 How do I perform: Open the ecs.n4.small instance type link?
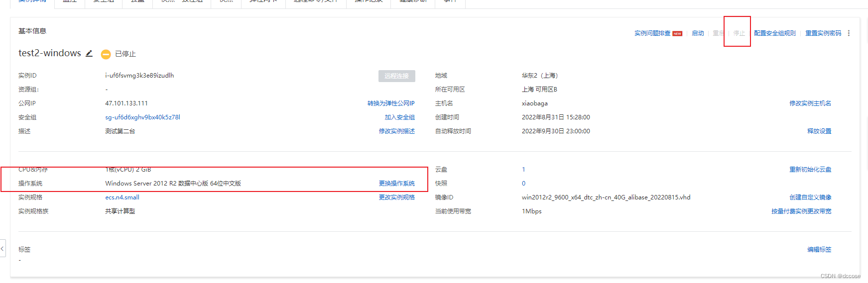pos(122,197)
